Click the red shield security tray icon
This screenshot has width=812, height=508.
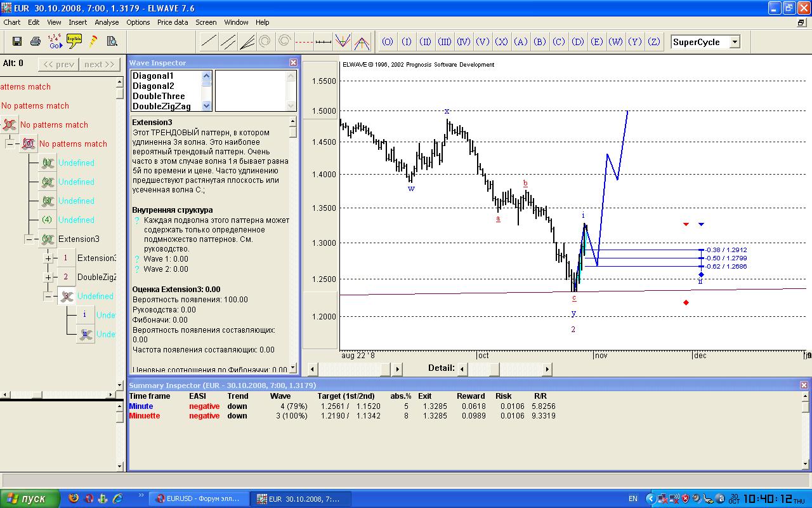(684, 499)
